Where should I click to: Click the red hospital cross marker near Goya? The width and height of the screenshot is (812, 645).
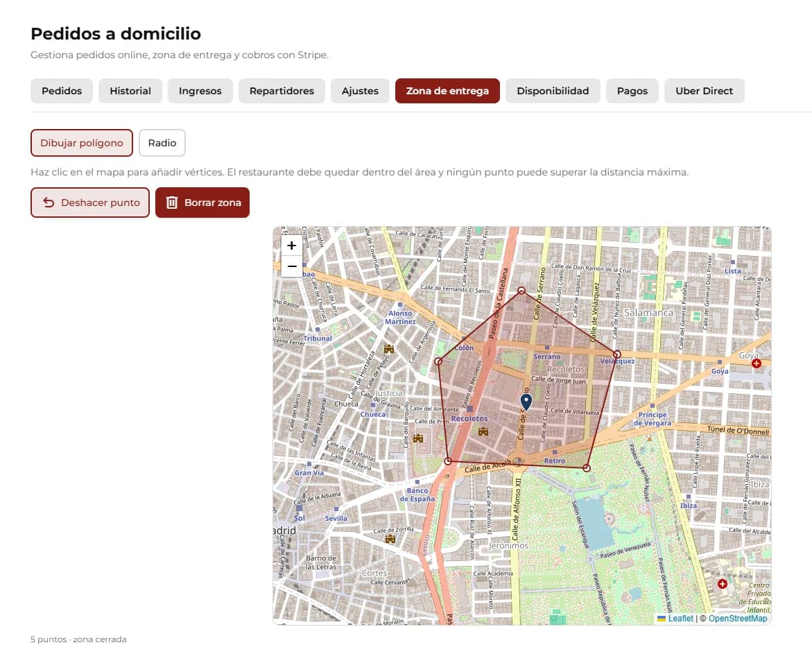pyautogui.click(x=756, y=363)
